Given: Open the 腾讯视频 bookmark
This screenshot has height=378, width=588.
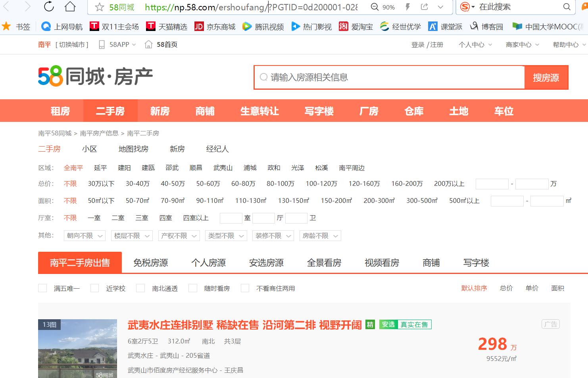Looking at the screenshot, I should [263, 27].
